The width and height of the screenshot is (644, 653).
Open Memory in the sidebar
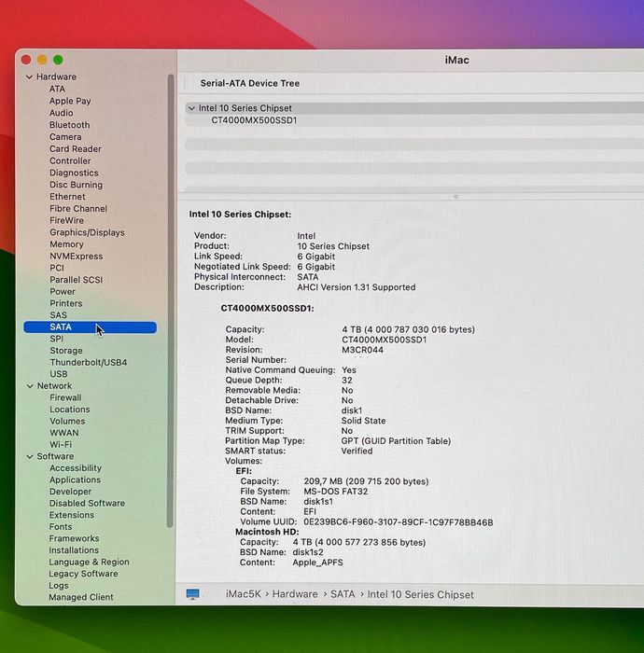[66, 244]
